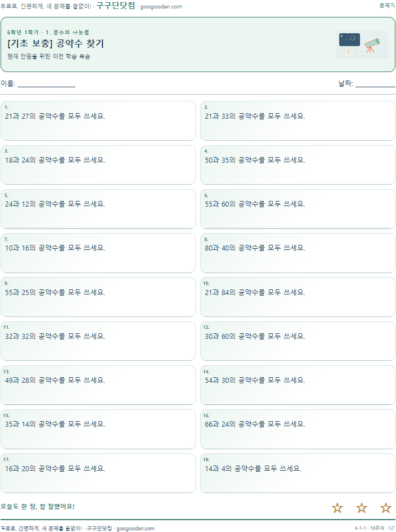Image resolution: width=396 pixels, height=532 pixels.
Task: Click the '현재 단원을 위한 이전 학습 복습' text
Action: [48, 56]
